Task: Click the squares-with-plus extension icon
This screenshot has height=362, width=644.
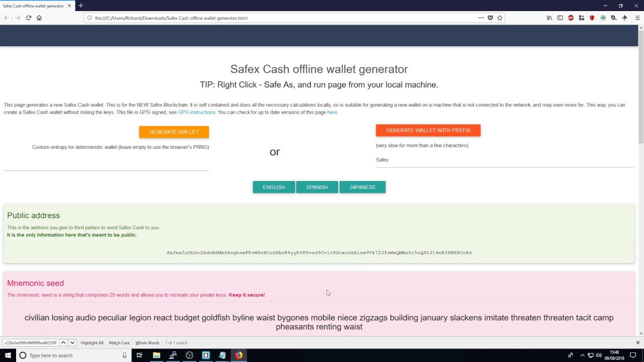Action: pyautogui.click(x=581, y=18)
